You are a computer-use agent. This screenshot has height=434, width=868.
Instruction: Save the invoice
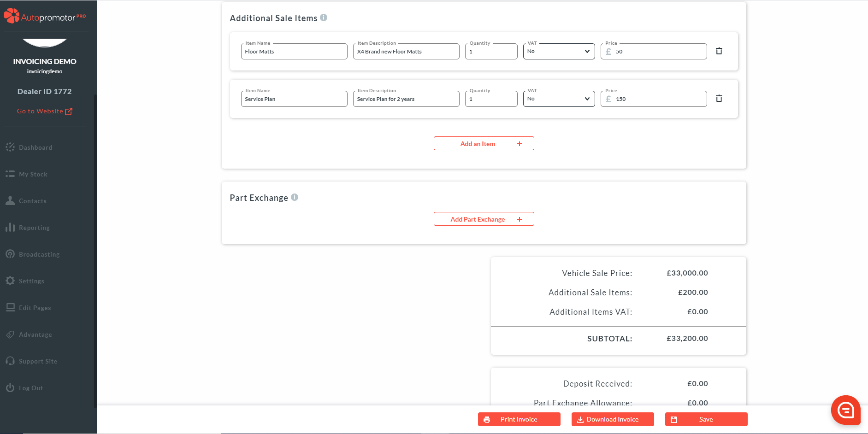pos(706,419)
